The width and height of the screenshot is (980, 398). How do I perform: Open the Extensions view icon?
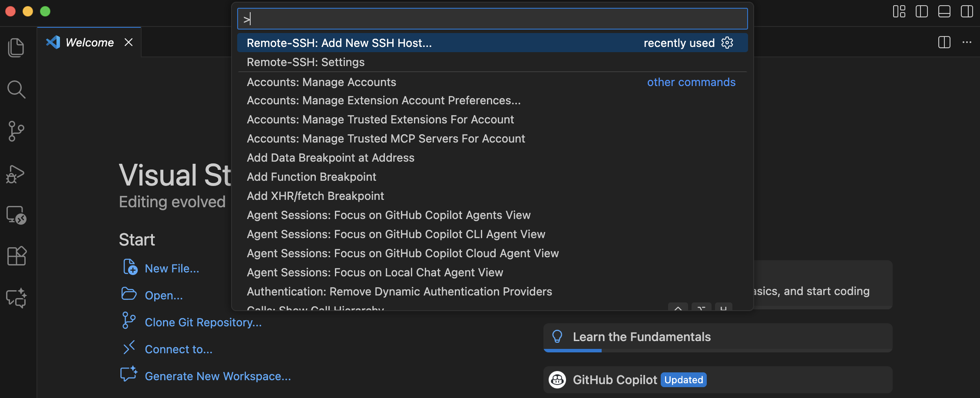pyautogui.click(x=16, y=256)
